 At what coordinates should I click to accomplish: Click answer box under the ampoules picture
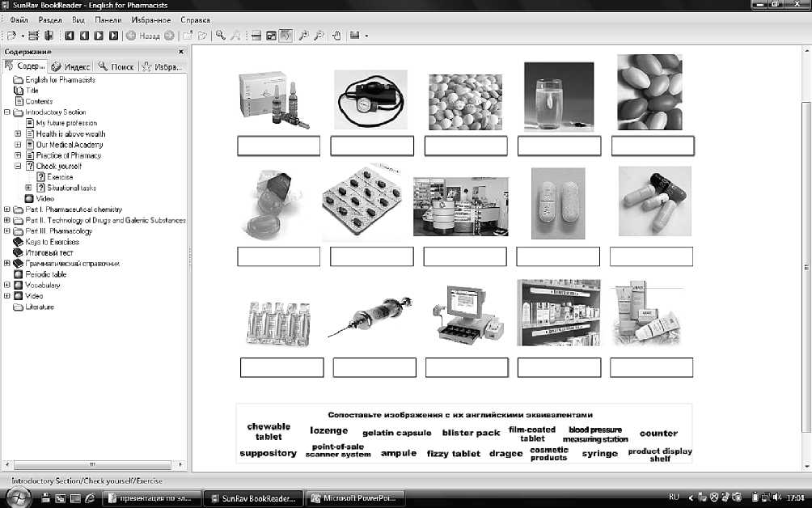point(278,146)
